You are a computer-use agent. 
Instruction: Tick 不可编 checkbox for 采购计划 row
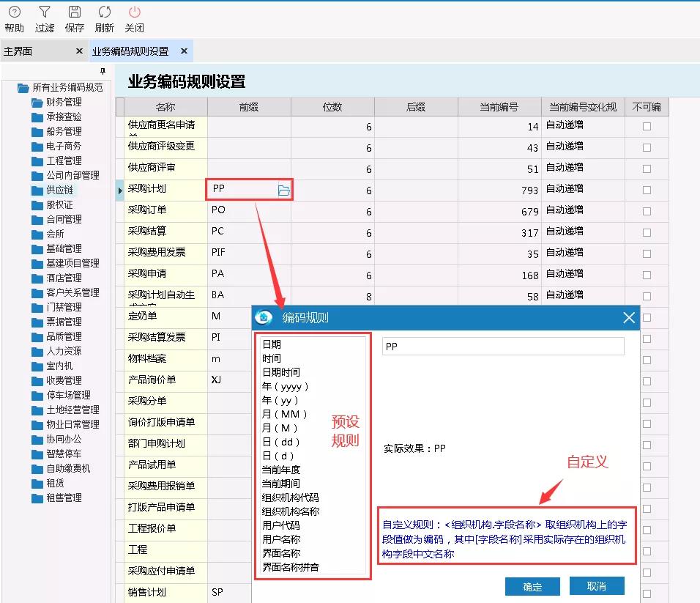[x=647, y=190]
